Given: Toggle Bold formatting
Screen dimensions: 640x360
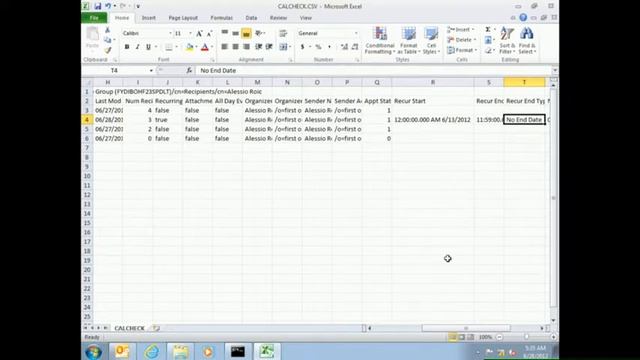Looking at the screenshot, I should pyautogui.click(x=127, y=47).
